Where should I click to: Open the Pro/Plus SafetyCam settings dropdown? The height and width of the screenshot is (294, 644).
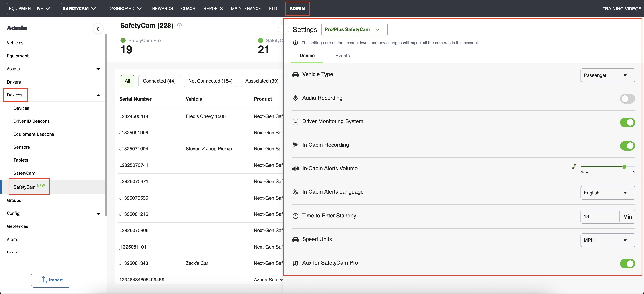pos(354,29)
